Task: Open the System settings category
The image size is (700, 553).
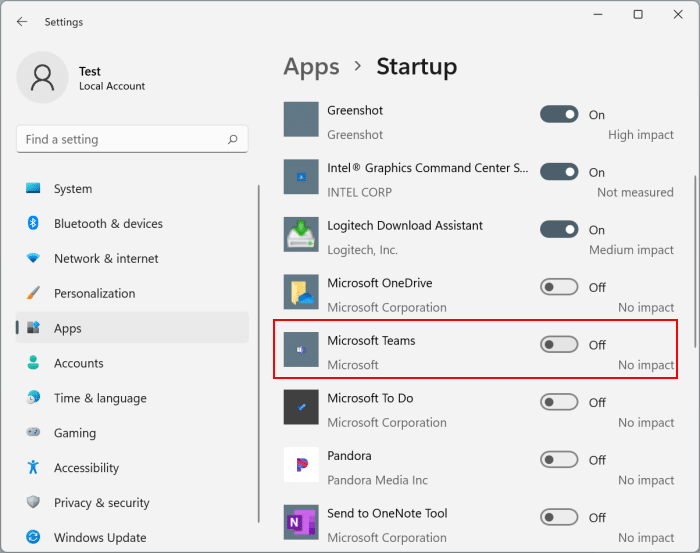Action: point(132,188)
